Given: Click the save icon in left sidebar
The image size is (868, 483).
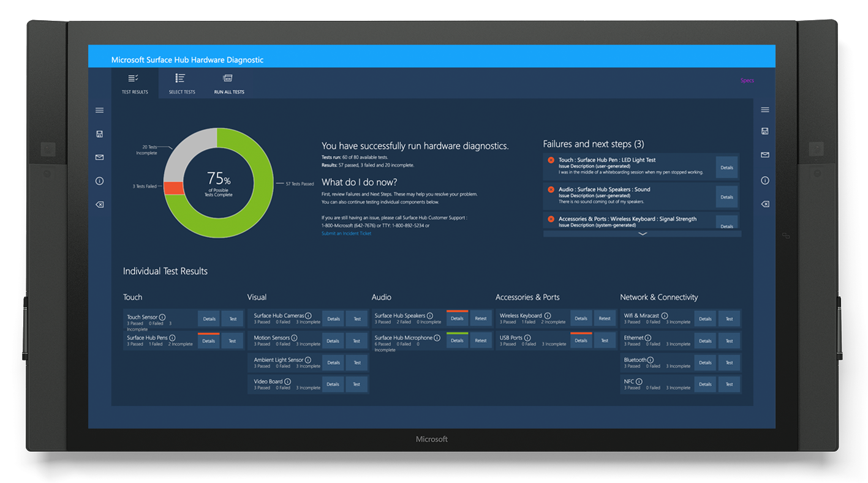Looking at the screenshot, I should point(99,134).
